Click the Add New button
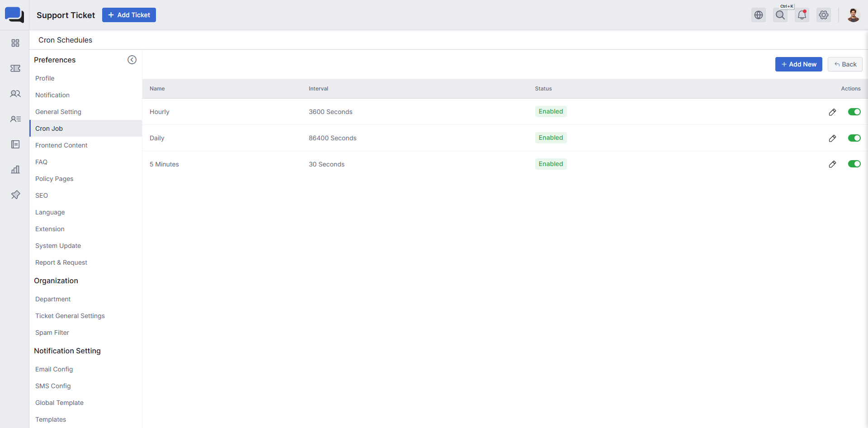 click(x=798, y=64)
